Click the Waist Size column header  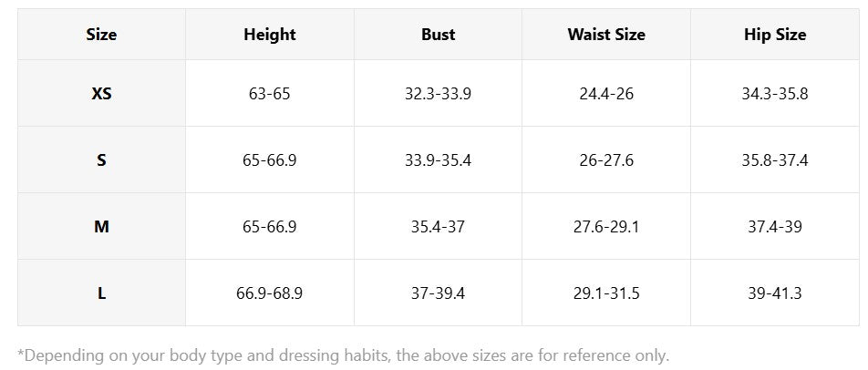(x=606, y=35)
